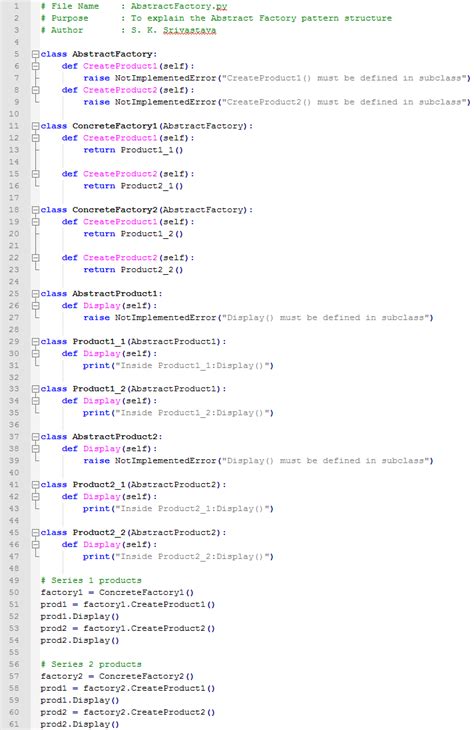Viewport: 474px width, 730px height.
Task: Click 'factory2 = ConcreteFactory2()' statement
Action: (x=117, y=676)
